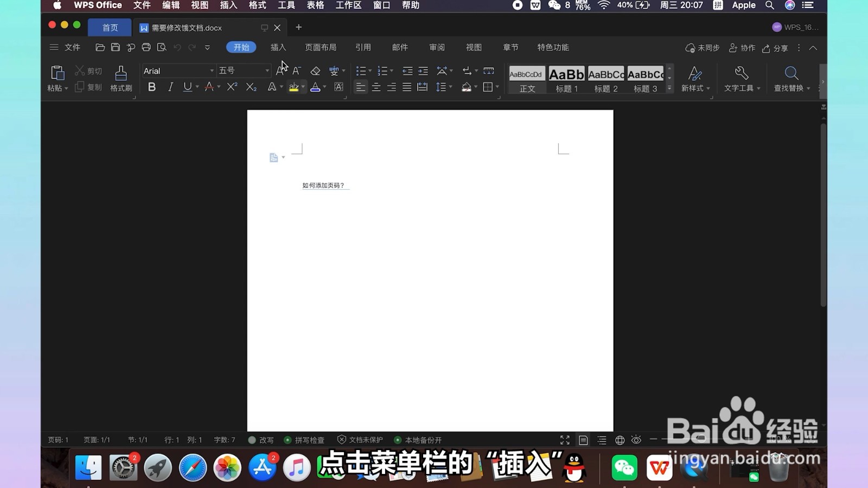The height and width of the screenshot is (488, 868).
Task: Open the Review (审阅) ribbon tab
Action: click(437, 48)
